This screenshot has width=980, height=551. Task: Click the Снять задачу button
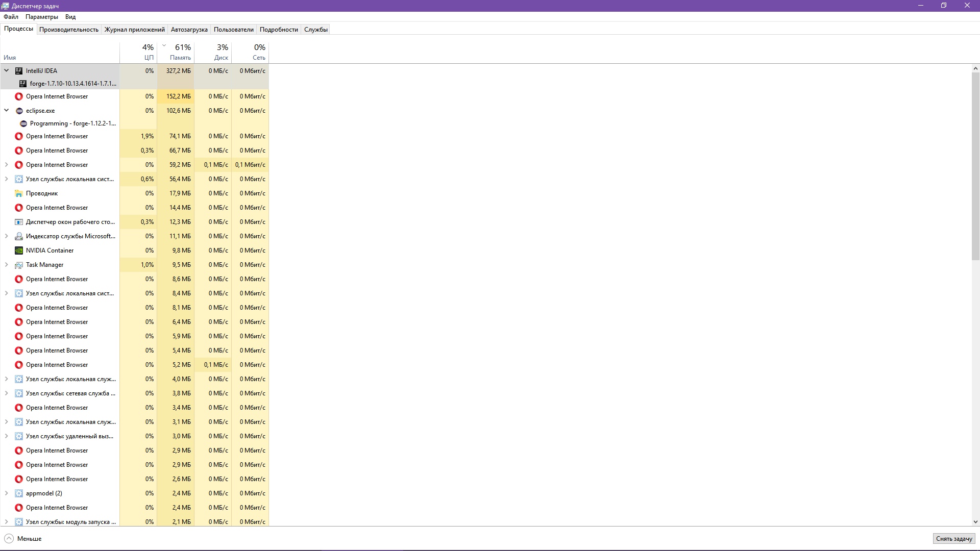click(954, 539)
